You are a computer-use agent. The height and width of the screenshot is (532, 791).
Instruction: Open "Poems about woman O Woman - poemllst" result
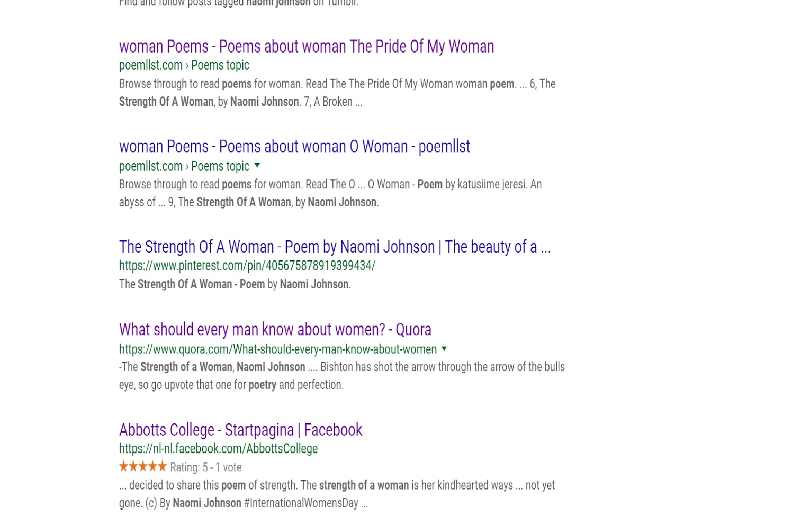click(x=294, y=147)
